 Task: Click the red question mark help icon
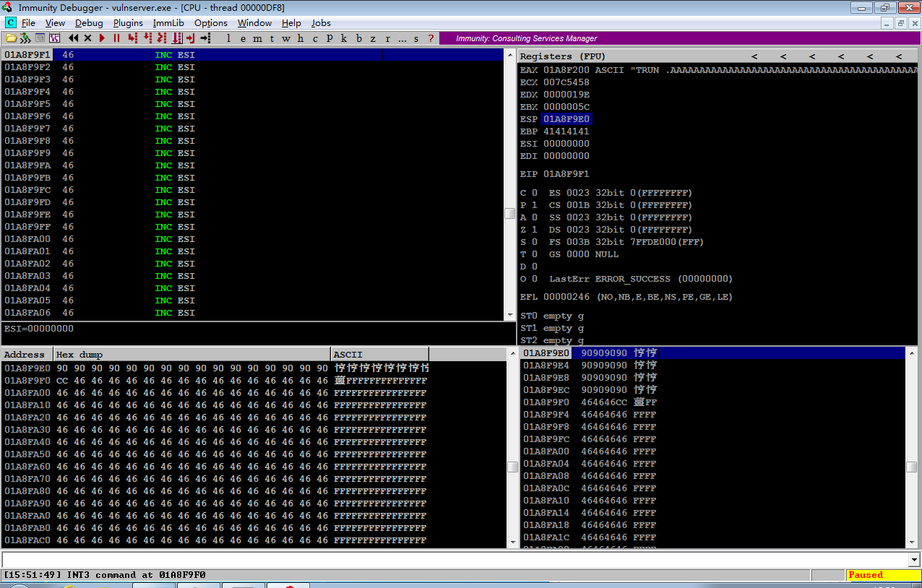pyautogui.click(x=431, y=38)
